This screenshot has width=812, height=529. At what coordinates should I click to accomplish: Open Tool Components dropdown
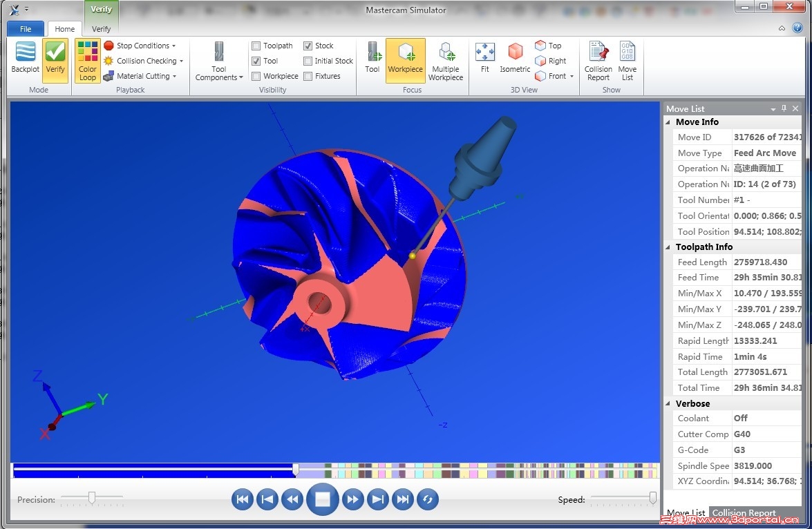[x=219, y=61]
